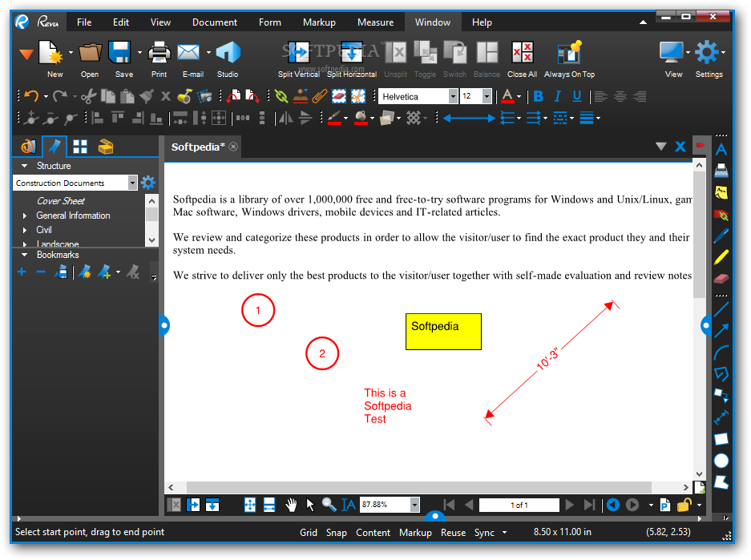Select the Arrow markup tool
Screen dimensions: 751x560
tap(721, 331)
